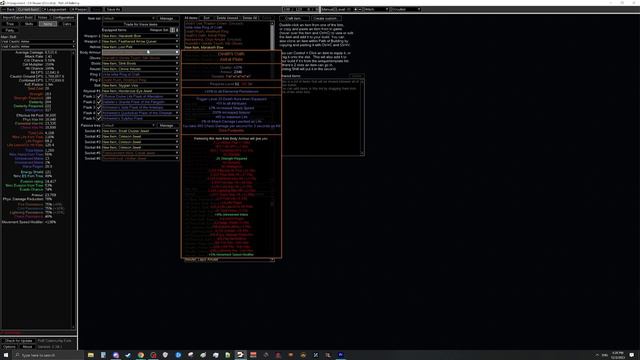Viewport: 640px width, 360px height.
Task: Switch to the Notes tab
Action: coord(42,18)
